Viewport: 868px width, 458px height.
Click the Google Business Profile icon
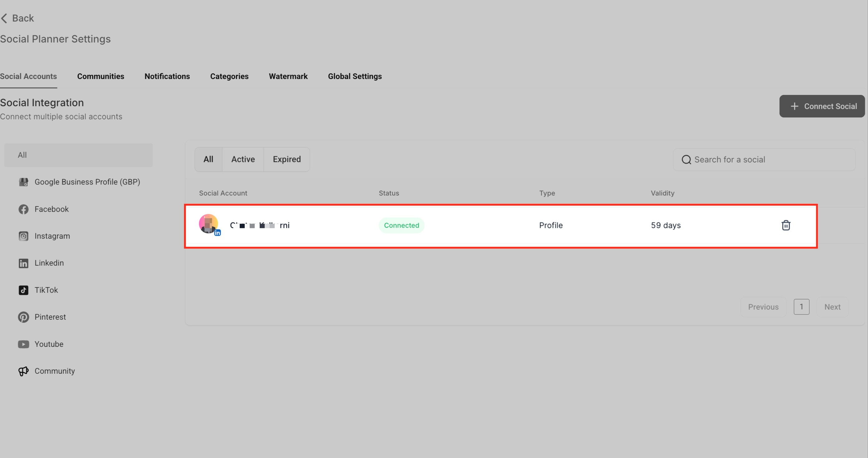23,182
